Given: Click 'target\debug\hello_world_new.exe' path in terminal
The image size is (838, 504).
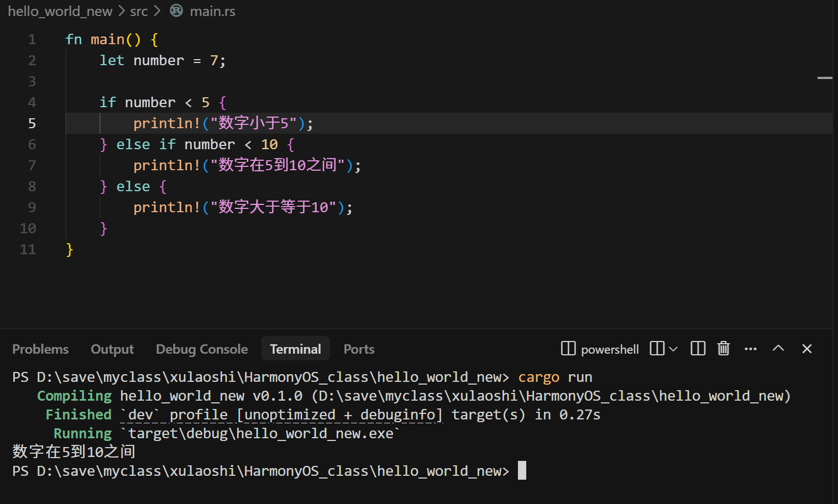Looking at the screenshot, I should pyautogui.click(x=261, y=434).
